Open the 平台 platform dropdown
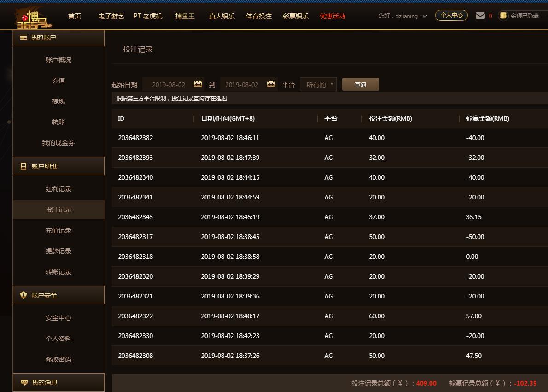548x392 pixels. click(318, 85)
